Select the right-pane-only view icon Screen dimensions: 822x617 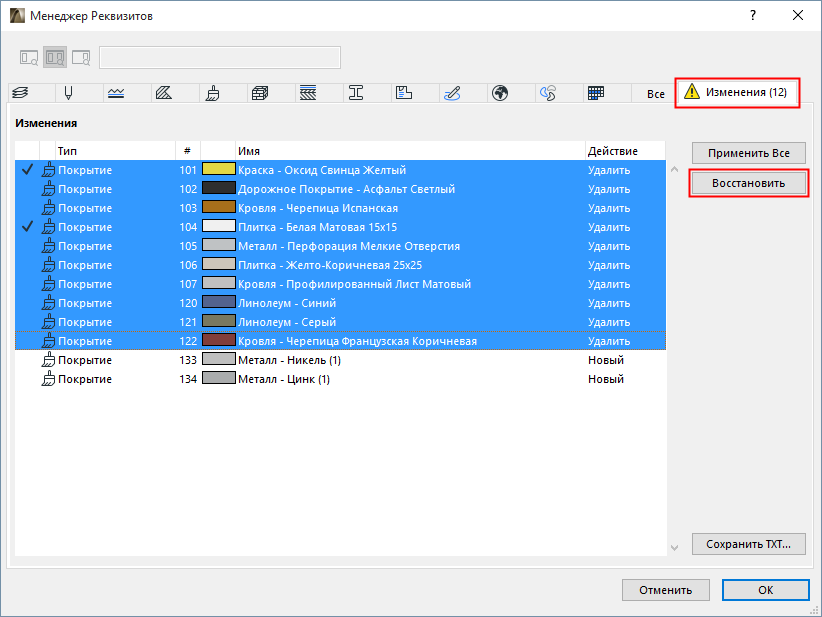coord(81,57)
